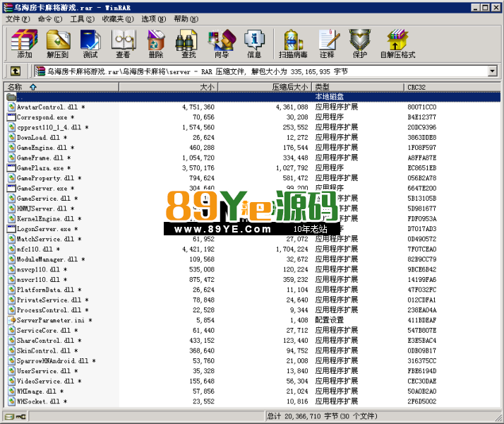Viewport: 504px width, 424px height.
Task: Go up one folder level button
Action: click(x=16, y=71)
